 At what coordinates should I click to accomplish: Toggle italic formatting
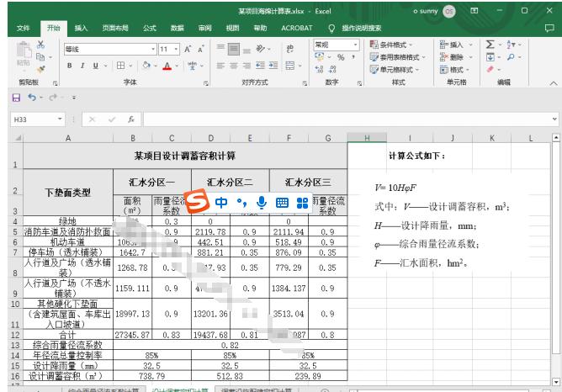pyautogui.click(x=82, y=66)
